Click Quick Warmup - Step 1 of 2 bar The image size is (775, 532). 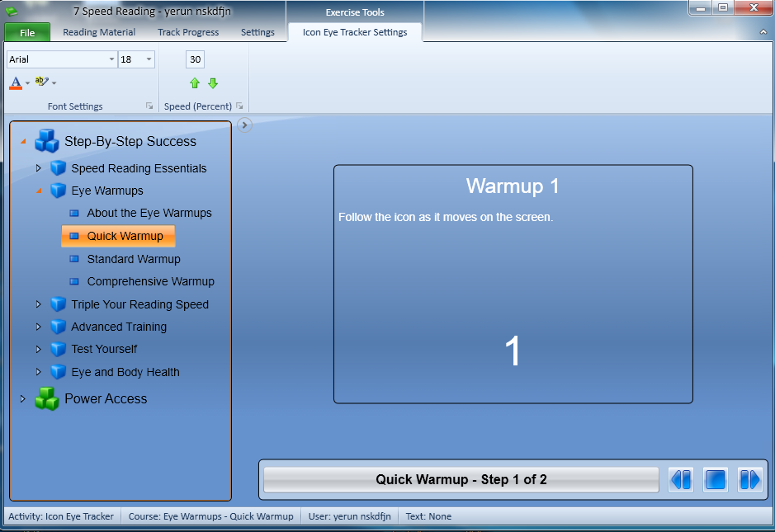pos(461,480)
